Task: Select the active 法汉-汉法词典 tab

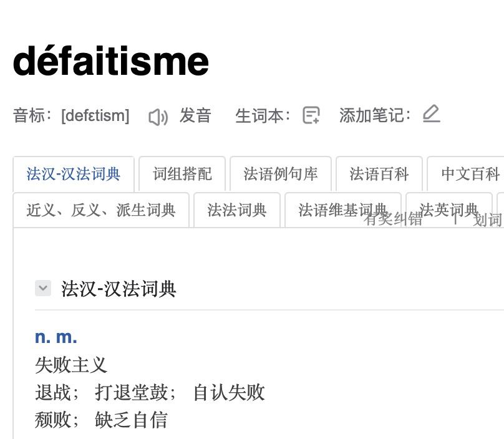Action: pos(73,173)
